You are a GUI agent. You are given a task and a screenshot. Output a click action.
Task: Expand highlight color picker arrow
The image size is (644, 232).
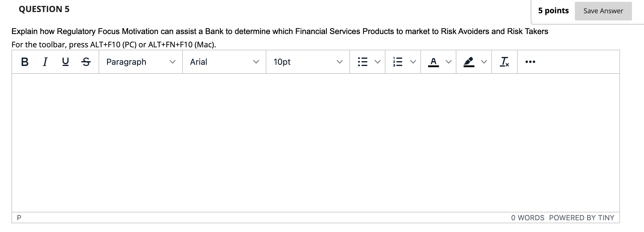pos(484,62)
